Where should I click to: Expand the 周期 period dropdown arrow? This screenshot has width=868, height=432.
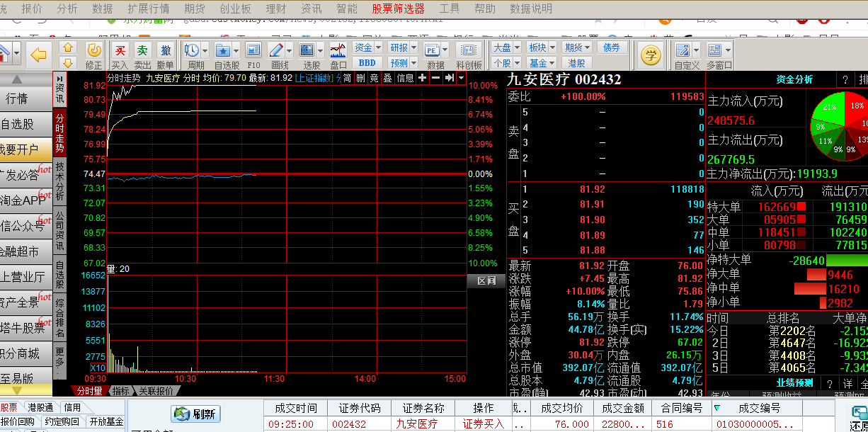204,51
